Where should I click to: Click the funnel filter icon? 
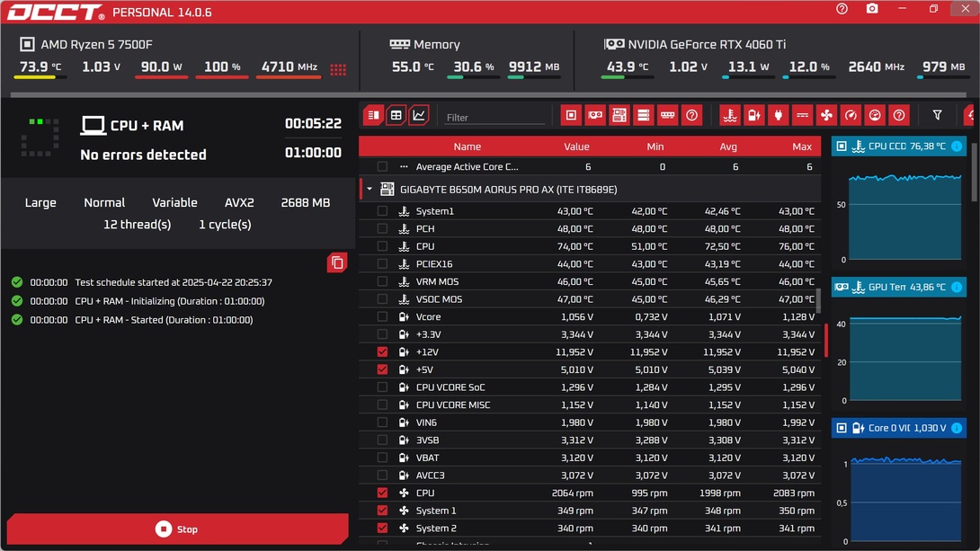(938, 115)
